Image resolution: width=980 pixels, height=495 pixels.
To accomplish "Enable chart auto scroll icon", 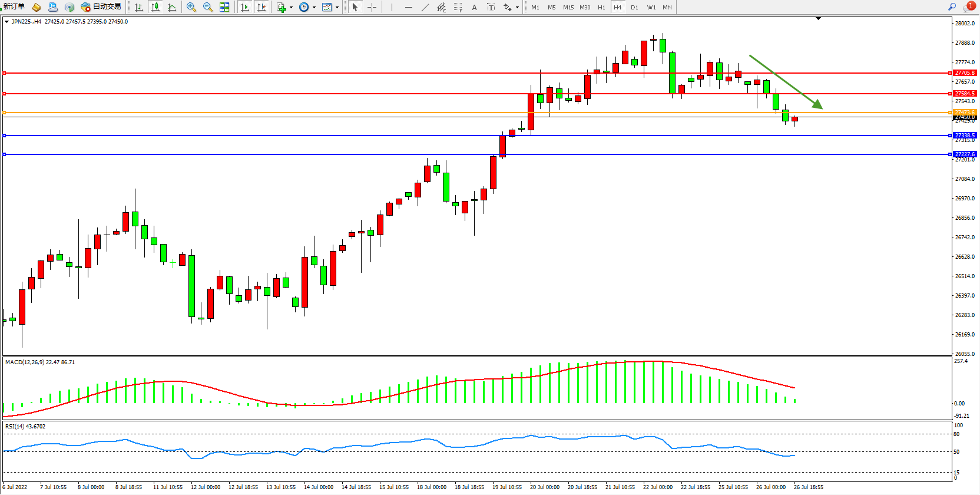I will click(x=245, y=7).
